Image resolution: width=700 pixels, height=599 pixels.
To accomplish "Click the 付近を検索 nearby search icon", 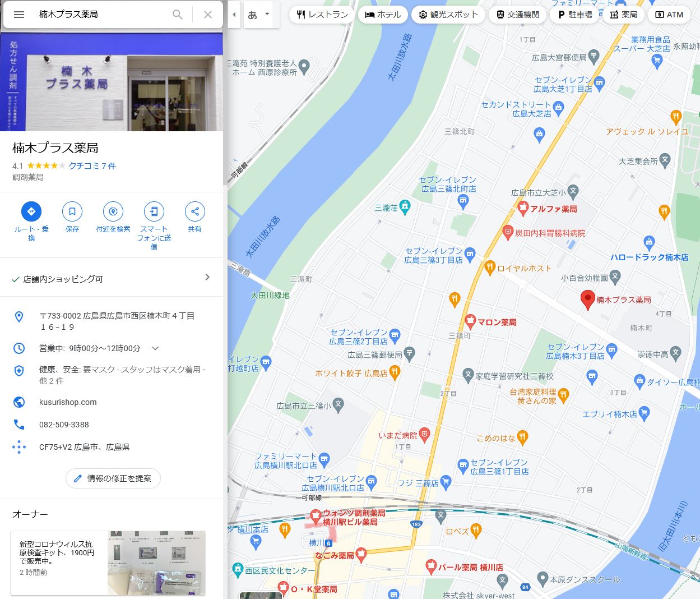I will click(113, 211).
